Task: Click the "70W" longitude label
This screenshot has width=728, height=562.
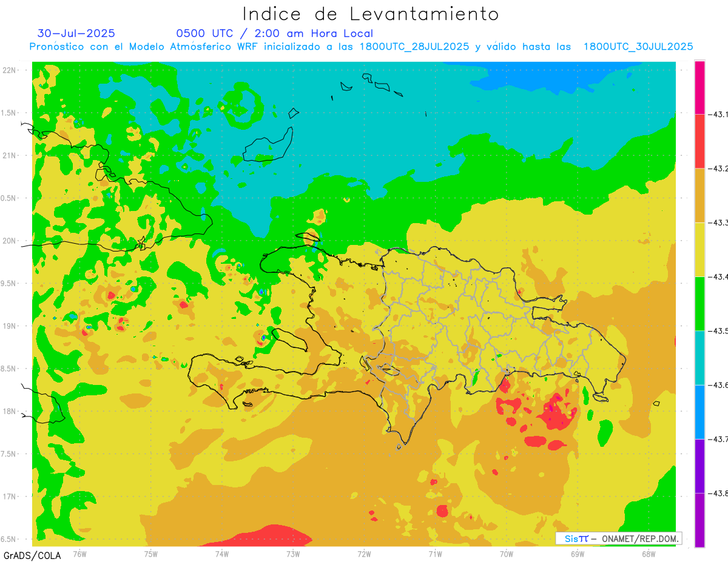Action: coord(507,554)
